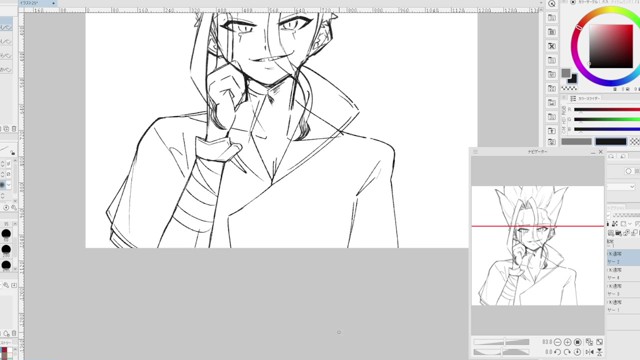
Task: Open the quick access magnifier icon
Action: tap(552, 4)
